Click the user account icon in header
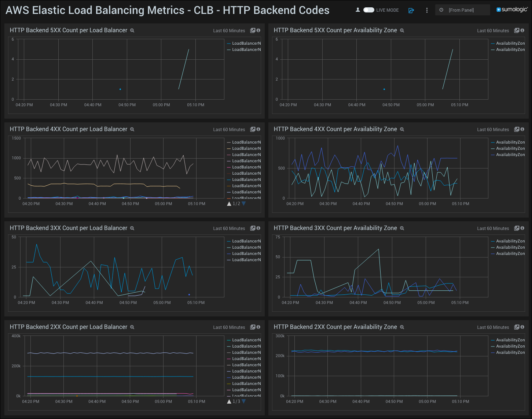Screen dimensions: 532x419 point(357,10)
